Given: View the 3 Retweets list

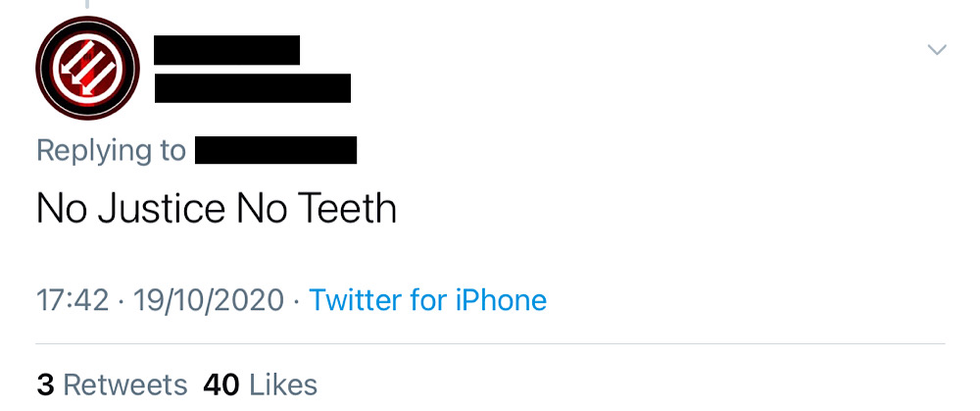Looking at the screenshot, I should tap(112, 385).
